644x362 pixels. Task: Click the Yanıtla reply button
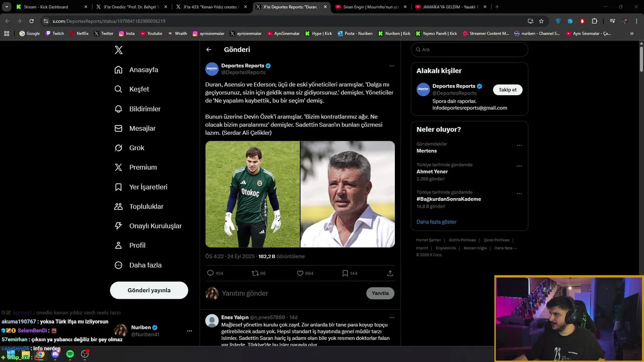(380, 293)
